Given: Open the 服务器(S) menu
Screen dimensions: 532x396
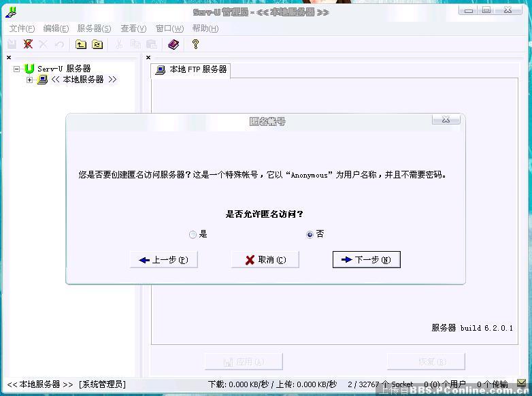Looking at the screenshot, I should coord(94,29).
